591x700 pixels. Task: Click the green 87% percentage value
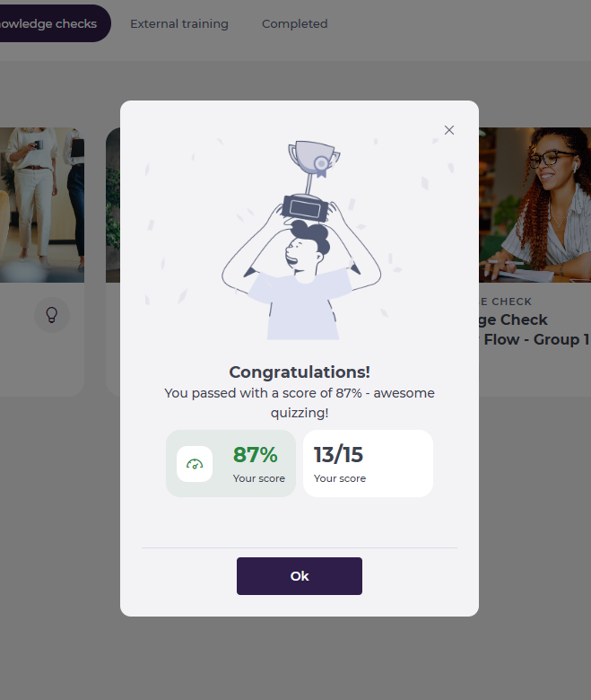click(x=255, y=455)
